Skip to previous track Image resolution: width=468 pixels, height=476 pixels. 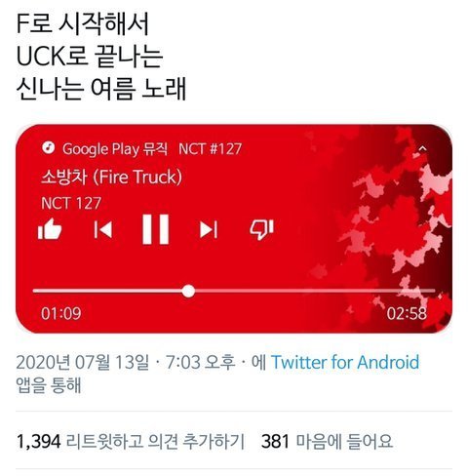[x=103, y=229]
